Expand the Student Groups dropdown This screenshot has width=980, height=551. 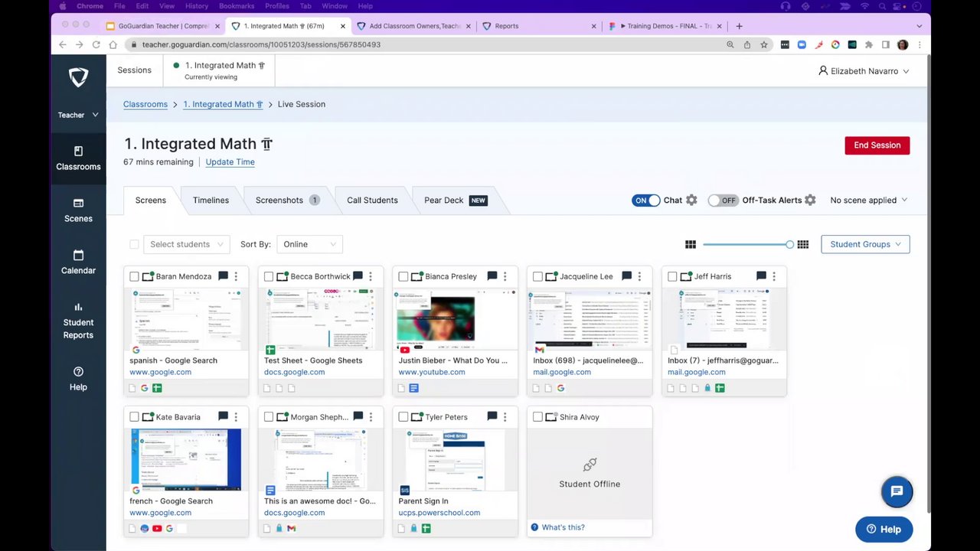[x=865, y=244]
